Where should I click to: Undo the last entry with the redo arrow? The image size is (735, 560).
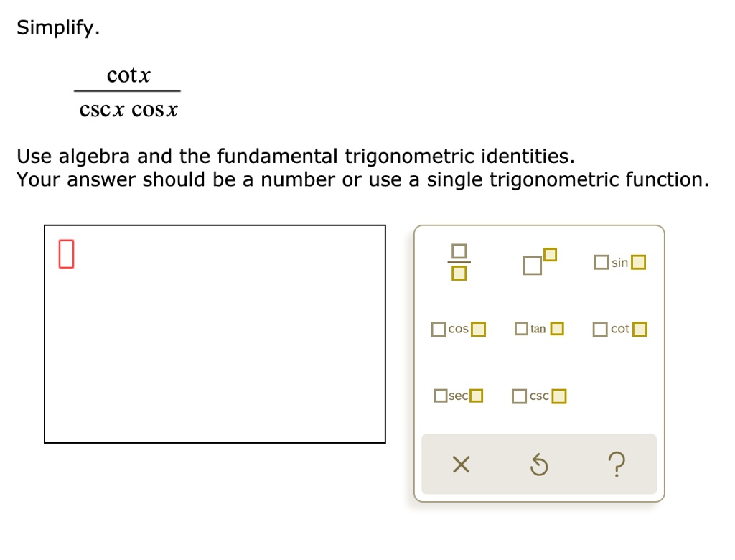539,465
